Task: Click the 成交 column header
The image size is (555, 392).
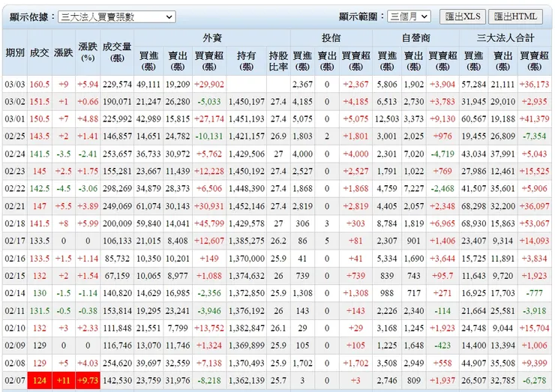Action: pyautogui.click(x=39, y=52)
